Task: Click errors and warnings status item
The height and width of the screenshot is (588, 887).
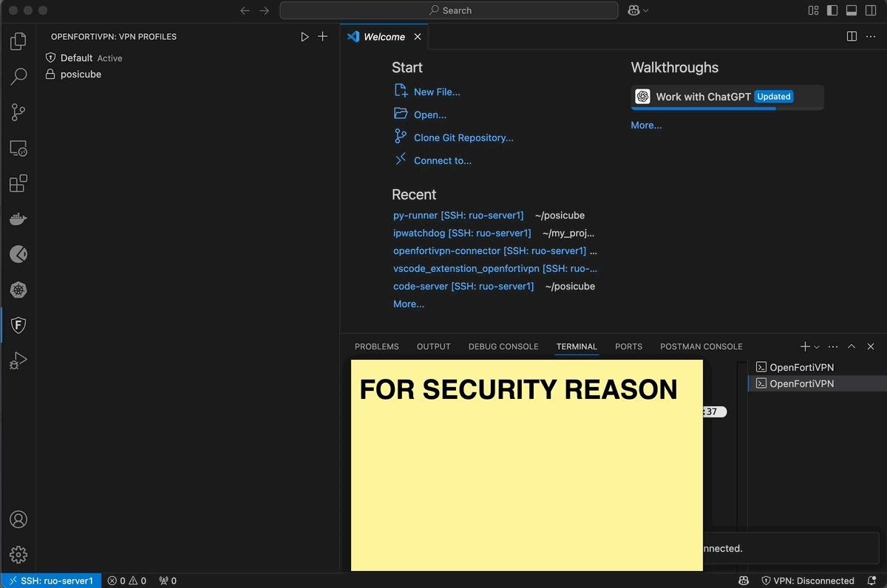Action: point(127,581)
